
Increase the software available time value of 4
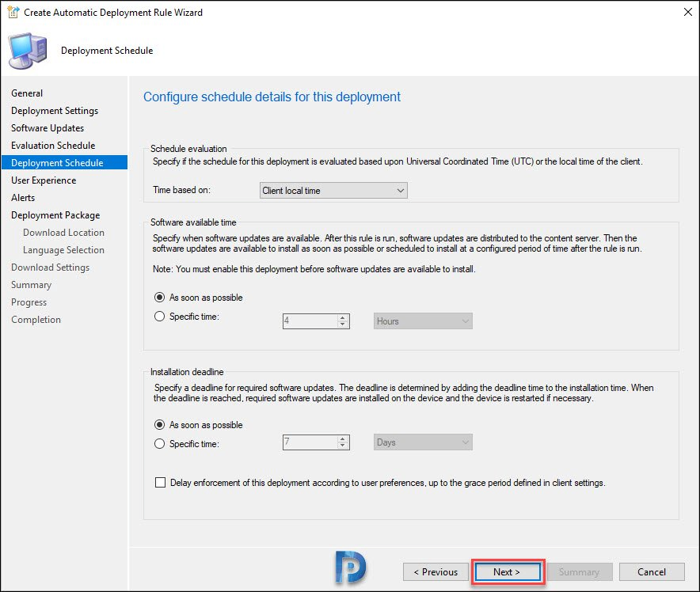(342, 317)
